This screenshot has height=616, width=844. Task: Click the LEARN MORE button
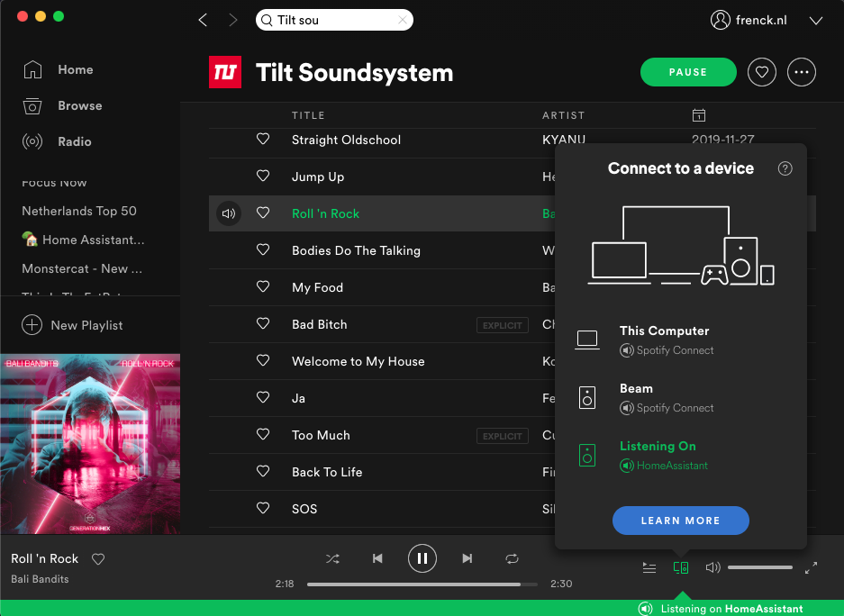680,521
